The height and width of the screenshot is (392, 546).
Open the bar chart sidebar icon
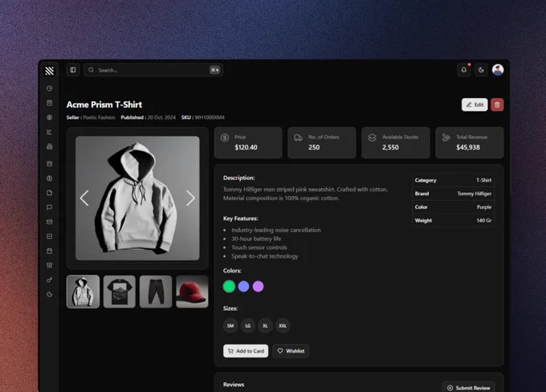point(50,132)
